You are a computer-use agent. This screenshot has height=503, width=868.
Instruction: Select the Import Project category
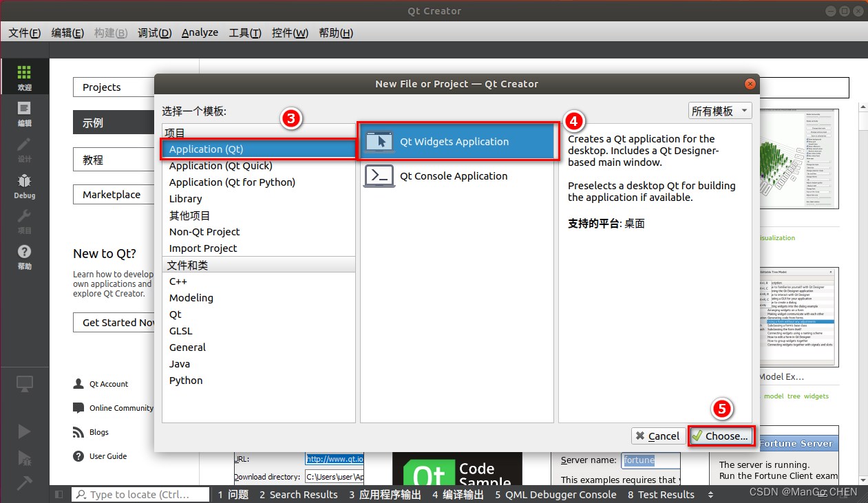[x=259, y=248]
